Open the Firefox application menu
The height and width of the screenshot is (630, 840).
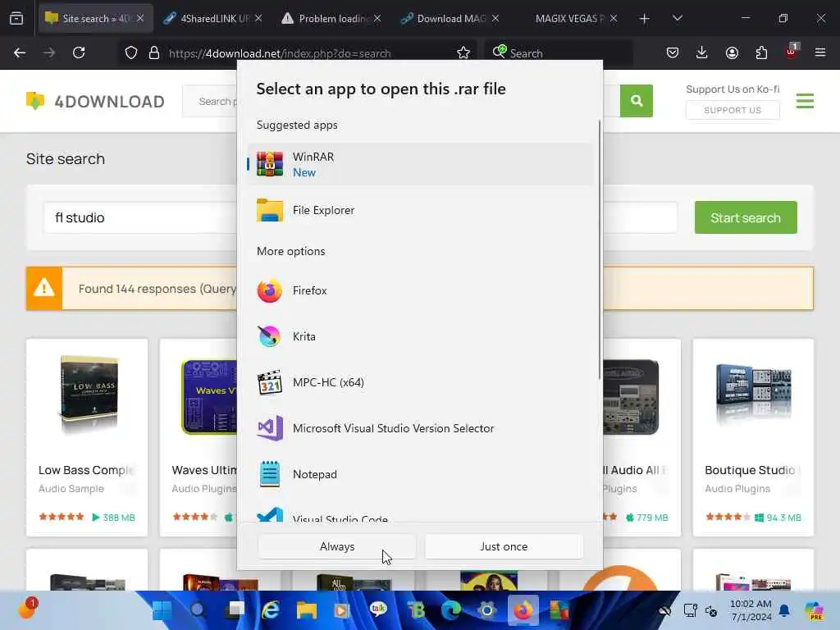(x=820, y=52)
